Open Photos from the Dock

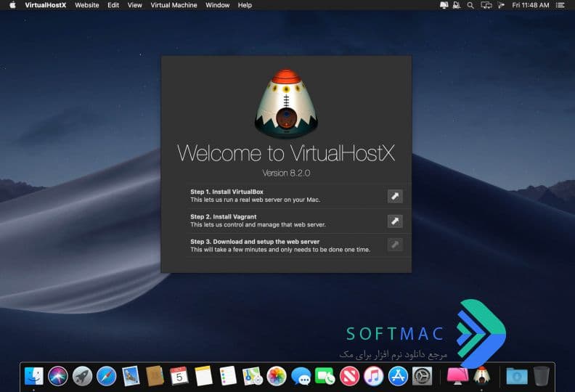coord(277,376)
